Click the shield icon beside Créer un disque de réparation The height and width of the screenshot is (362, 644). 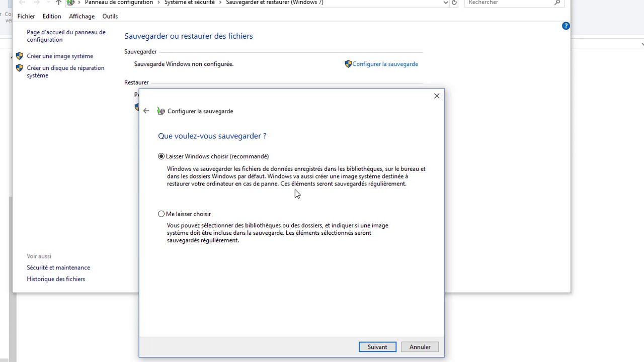(20, 68)
